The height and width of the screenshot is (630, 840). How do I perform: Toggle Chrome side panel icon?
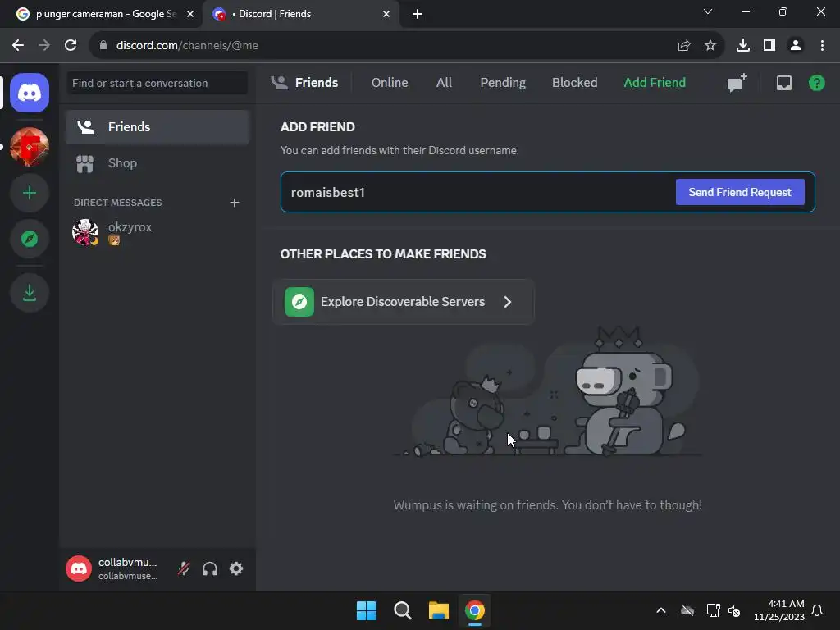tap(769, 46)
